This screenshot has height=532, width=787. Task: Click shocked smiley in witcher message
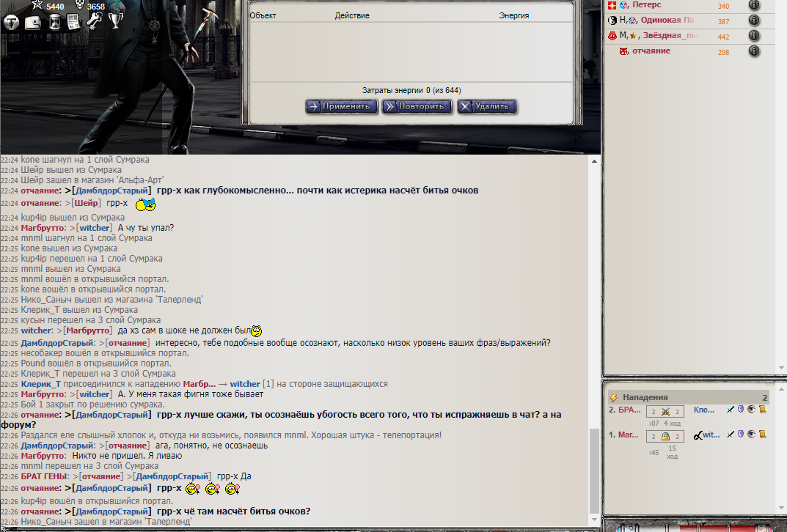257,331
